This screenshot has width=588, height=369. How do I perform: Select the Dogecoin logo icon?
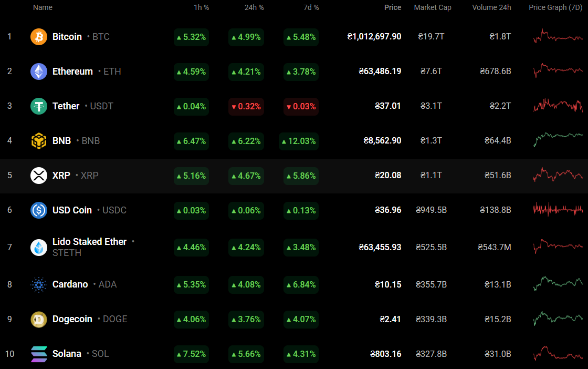click(x=38, y=319)
